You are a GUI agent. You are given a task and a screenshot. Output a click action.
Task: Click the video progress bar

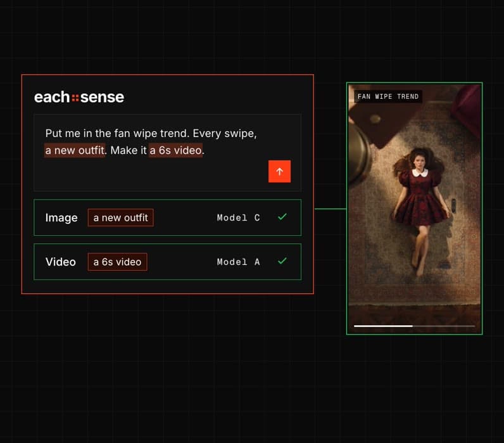(414, 326)
